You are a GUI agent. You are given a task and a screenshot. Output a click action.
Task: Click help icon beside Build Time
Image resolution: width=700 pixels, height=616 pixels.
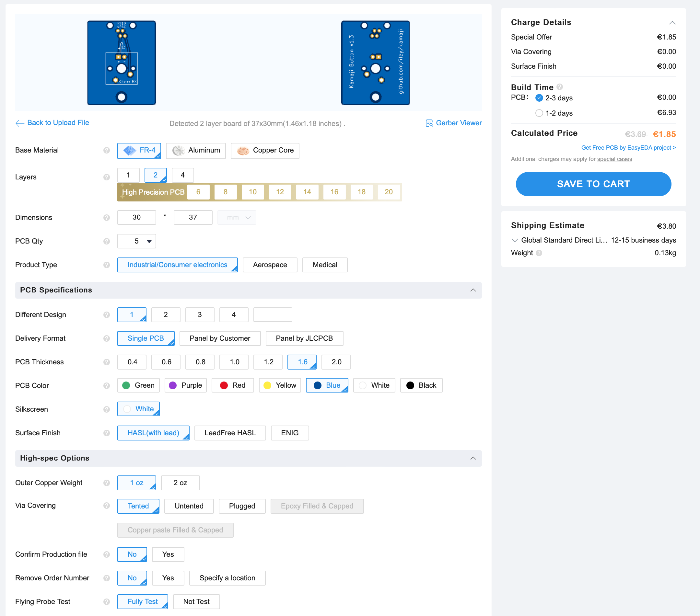[x=560, y=87]
